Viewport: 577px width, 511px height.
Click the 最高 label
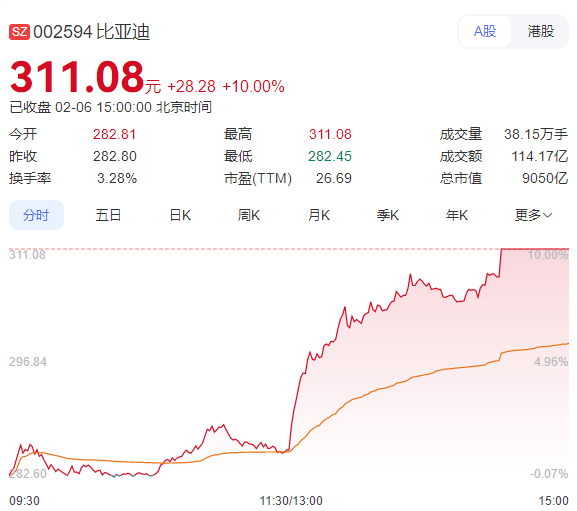[238, 134]
